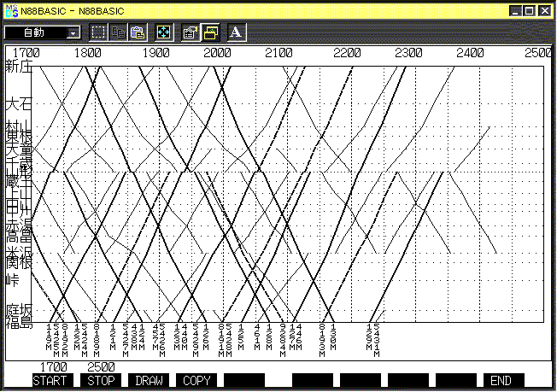Click the Copy icon in the toolbar
557x392 pixels.
(x=119, y=32)
